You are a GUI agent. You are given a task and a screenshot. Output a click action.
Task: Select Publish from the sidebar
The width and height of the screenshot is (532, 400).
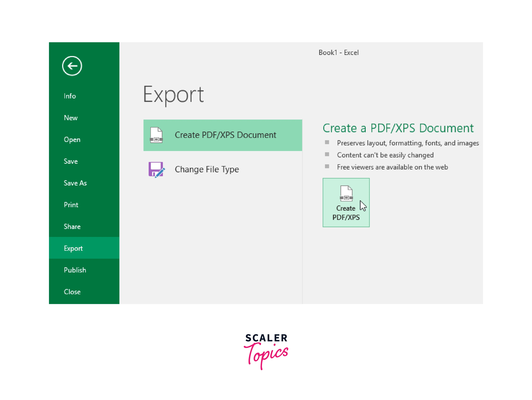point(75,270)
